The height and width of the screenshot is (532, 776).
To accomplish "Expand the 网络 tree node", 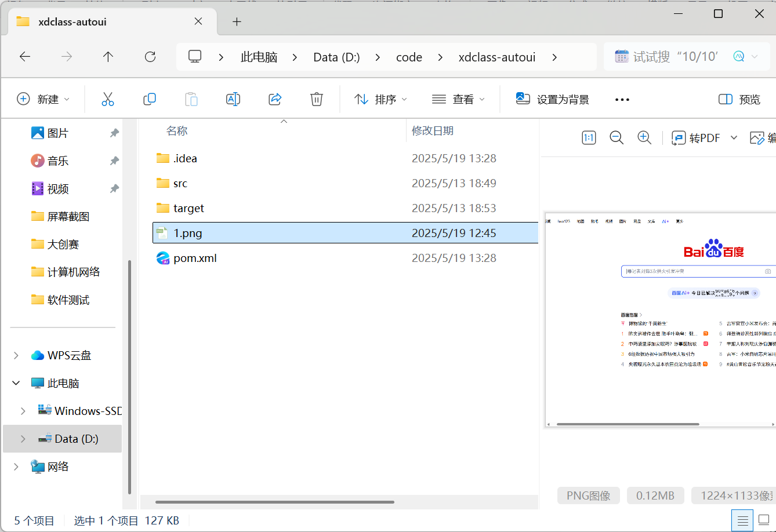I will point(16,467).
